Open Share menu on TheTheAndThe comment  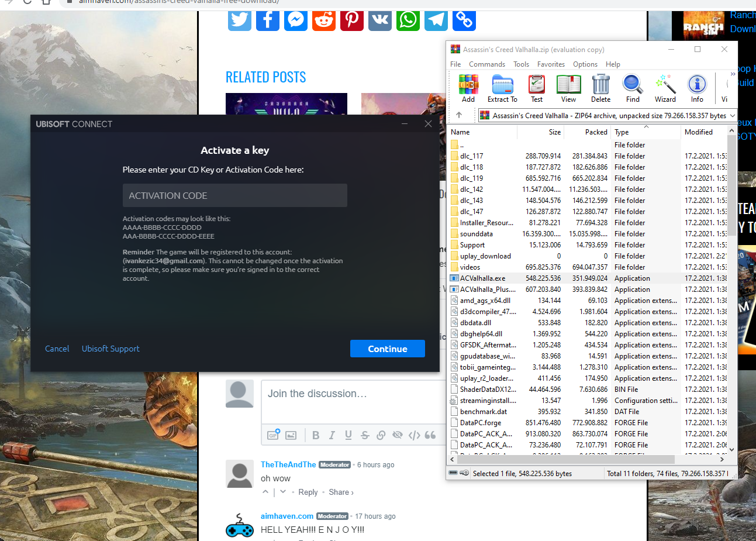341,492
